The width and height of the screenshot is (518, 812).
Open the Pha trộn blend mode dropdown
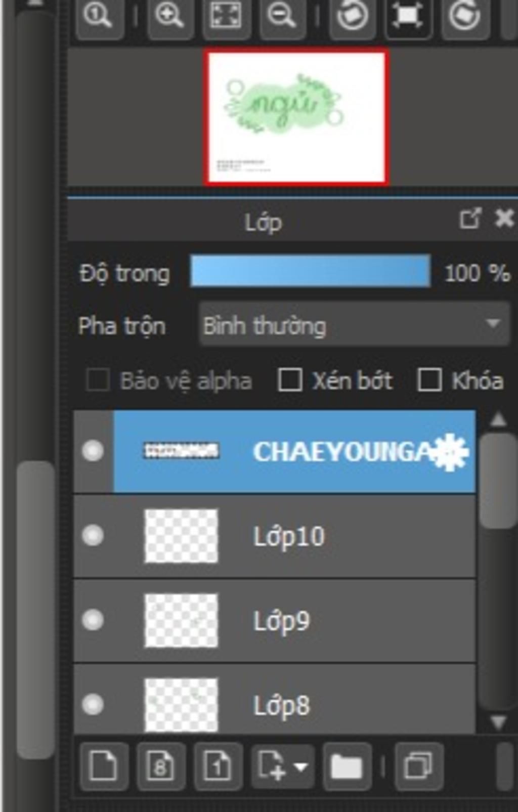coord(354,324)
